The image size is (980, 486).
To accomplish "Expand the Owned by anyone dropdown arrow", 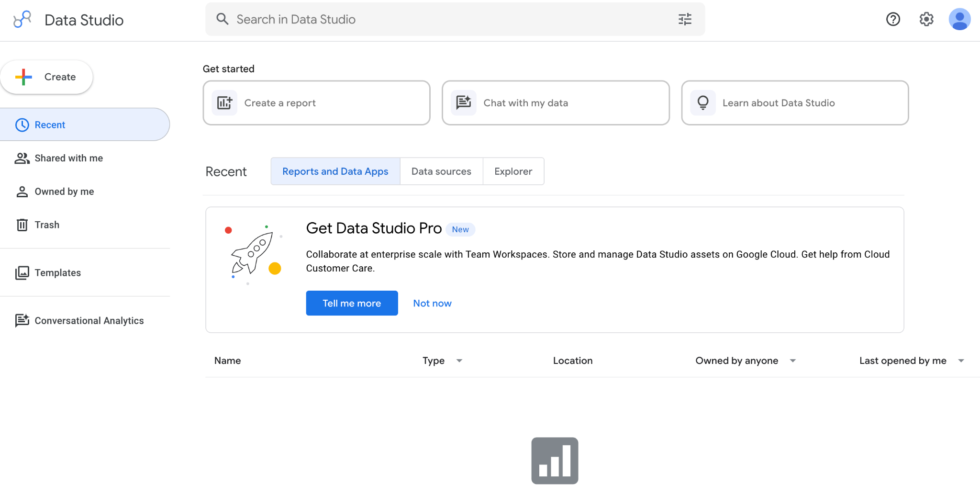I will [793, 361].
